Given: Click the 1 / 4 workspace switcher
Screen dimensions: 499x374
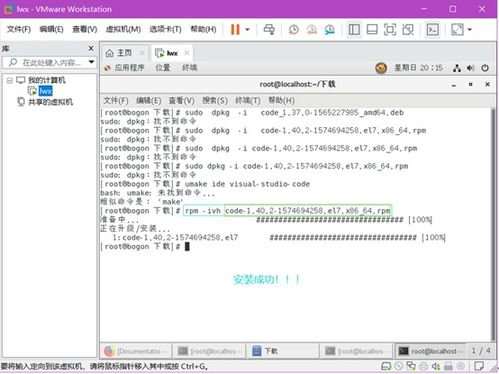Looking at the screenshot, I should pos(480,351).
